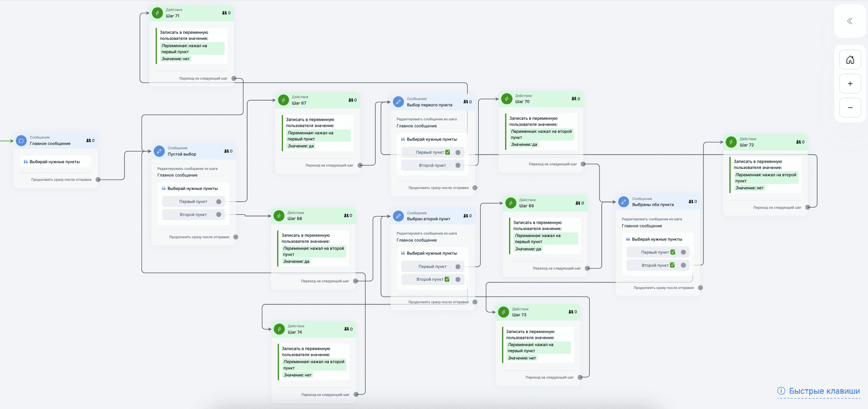Expand the collapsed side panel chevrons
This screenshot has height=409, width=868.
[849, 21]
